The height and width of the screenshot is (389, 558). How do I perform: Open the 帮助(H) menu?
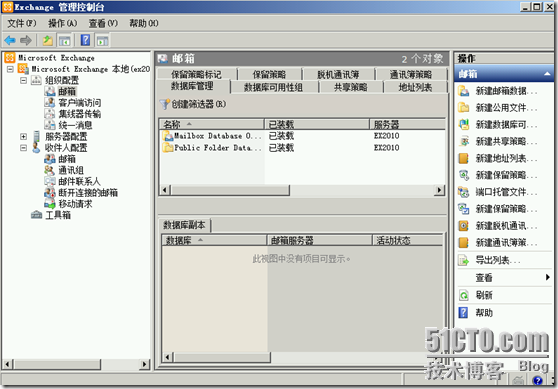[144, 23]
